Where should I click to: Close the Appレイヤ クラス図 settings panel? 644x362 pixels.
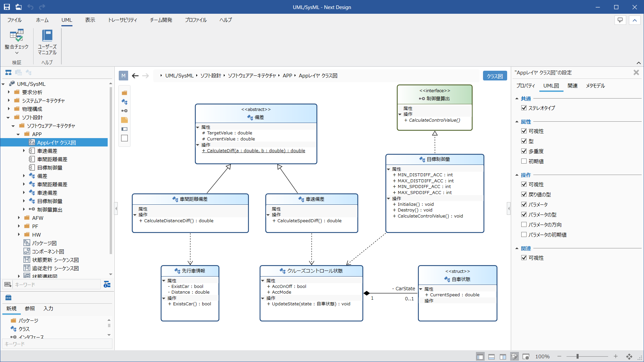click(636, 72)
